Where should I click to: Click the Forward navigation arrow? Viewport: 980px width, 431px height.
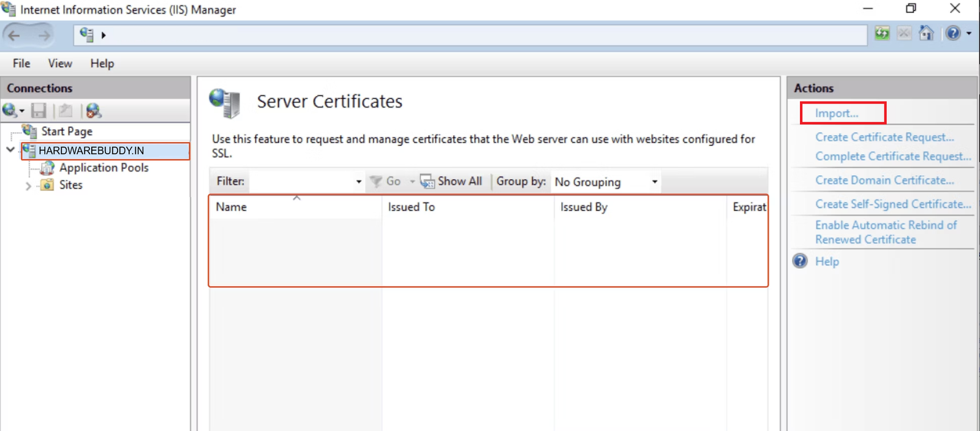(x=43, y=36)
